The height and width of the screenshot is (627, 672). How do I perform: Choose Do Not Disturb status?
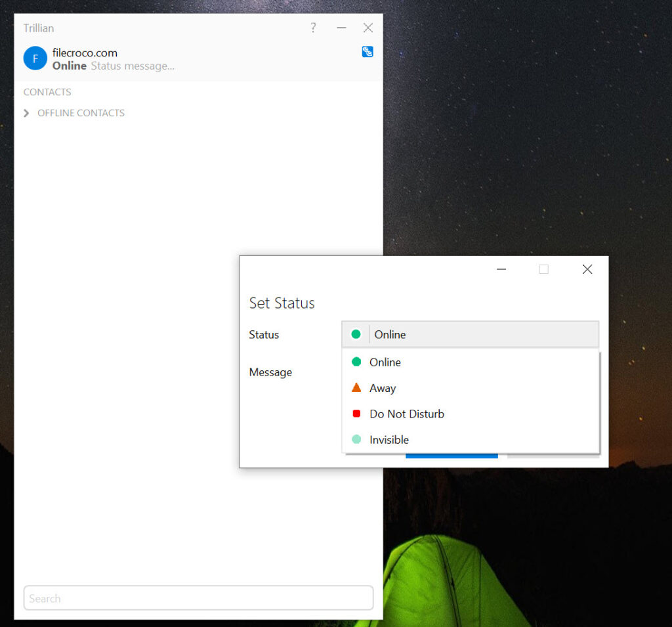[x=471, y=414]
